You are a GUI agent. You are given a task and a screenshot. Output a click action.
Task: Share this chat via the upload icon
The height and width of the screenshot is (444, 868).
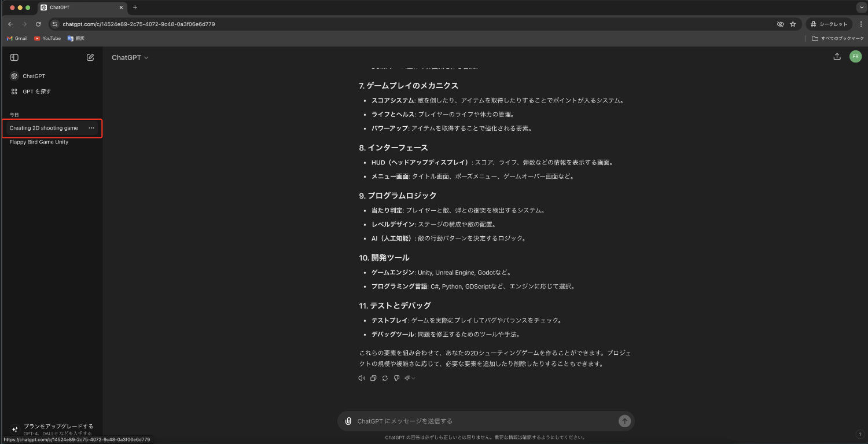coord(837,57)
